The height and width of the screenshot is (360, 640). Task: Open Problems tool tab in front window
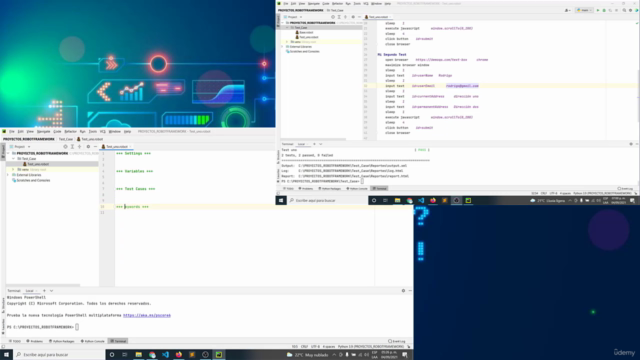pos(35,341)
